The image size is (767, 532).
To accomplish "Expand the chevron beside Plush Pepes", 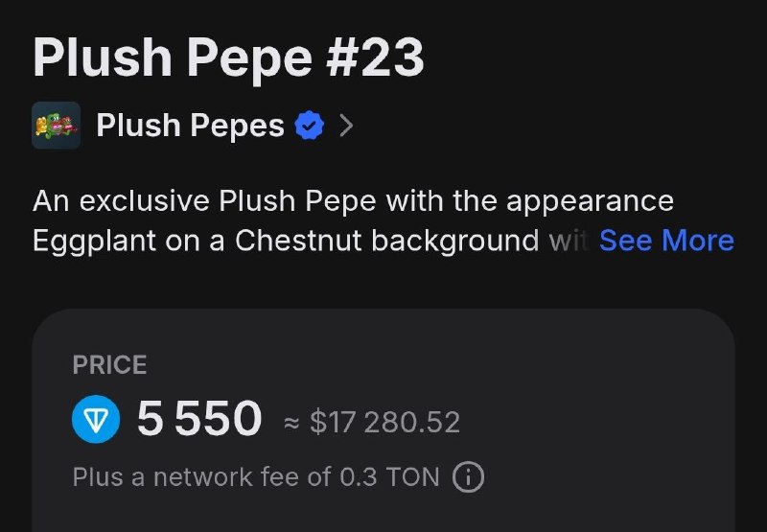I will click(346, 126).
